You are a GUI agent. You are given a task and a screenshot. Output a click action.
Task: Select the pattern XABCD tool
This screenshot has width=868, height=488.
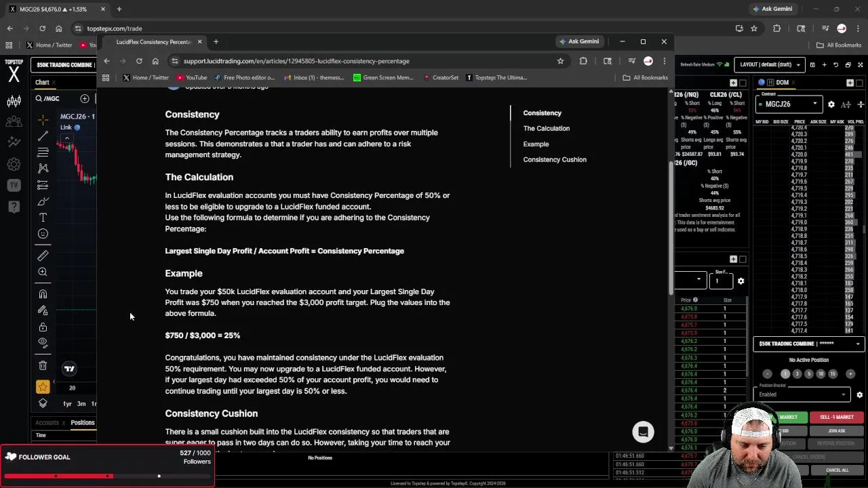[x=43, y=168]
